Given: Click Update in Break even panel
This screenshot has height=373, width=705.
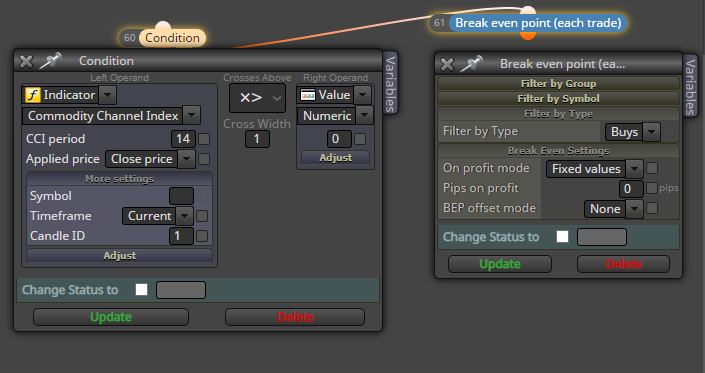Looking at the screenshot, I should [500, 264].
